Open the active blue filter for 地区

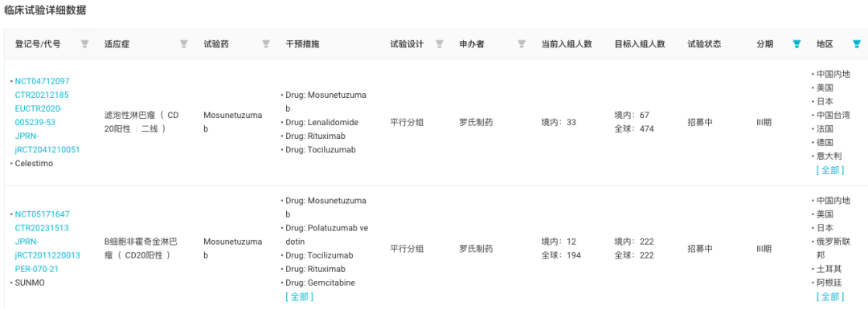pyautogui.click(x=857, y=44)
